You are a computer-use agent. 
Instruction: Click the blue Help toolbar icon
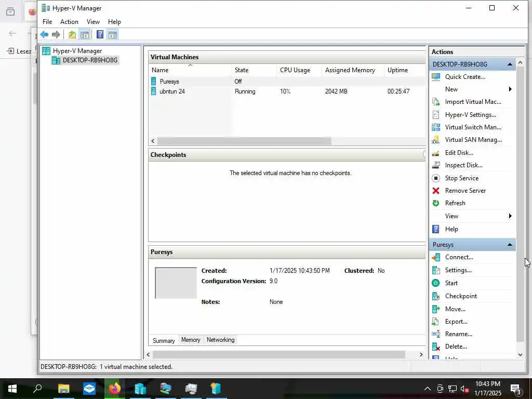tap(100, 34)
